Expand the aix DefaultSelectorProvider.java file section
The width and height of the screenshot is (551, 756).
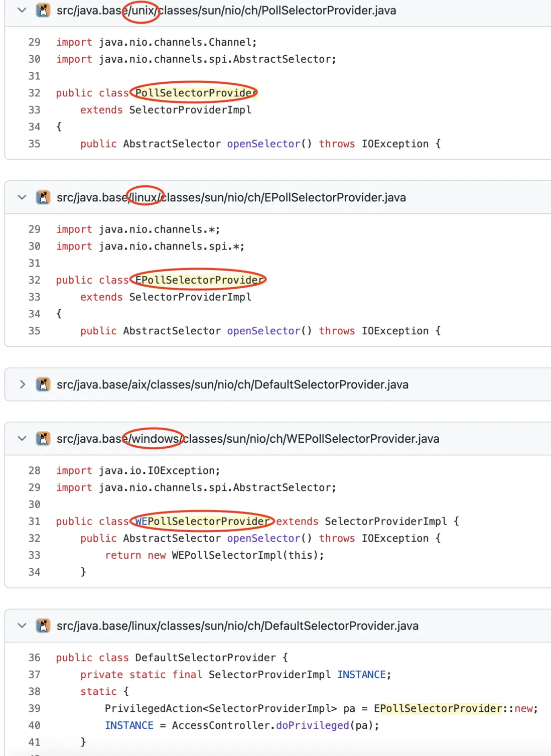pos(22,385)
